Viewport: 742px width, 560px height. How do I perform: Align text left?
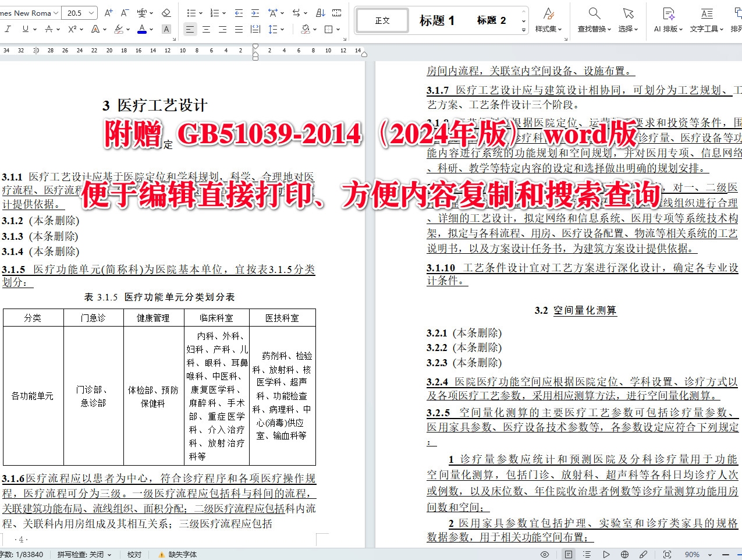tap(190, 29)
